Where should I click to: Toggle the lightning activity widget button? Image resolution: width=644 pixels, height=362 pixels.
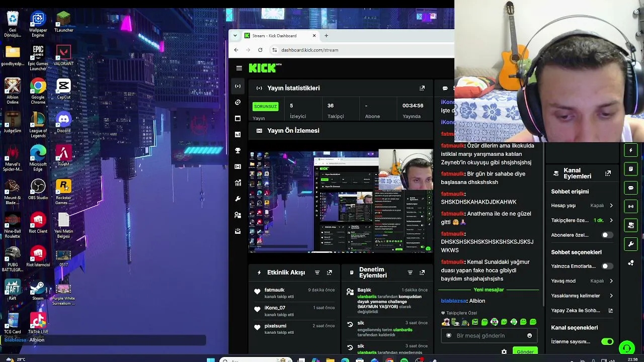pyautogui.click(x=631, y=150)
